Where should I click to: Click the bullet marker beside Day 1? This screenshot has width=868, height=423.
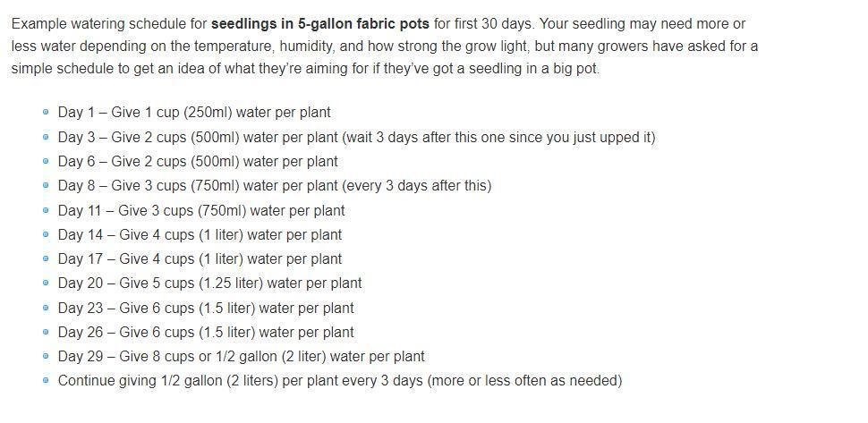(x=46, y=113)
